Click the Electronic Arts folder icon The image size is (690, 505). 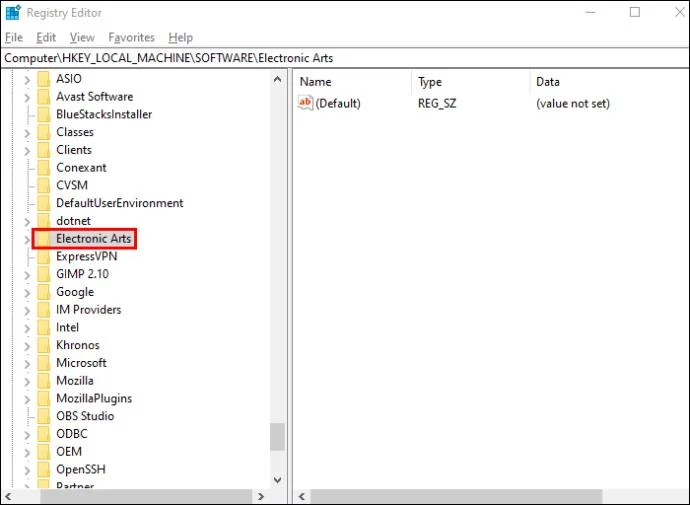[44, 239]
